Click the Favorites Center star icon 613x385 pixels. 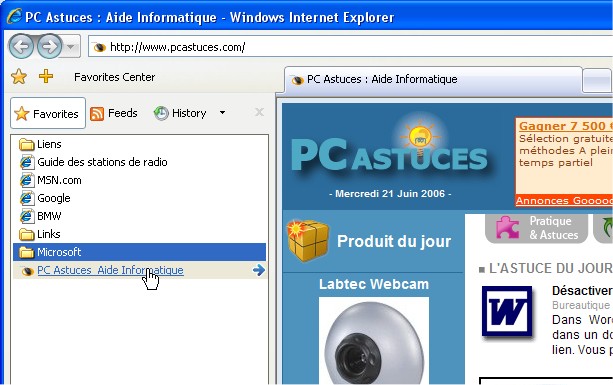click(19, 77)
